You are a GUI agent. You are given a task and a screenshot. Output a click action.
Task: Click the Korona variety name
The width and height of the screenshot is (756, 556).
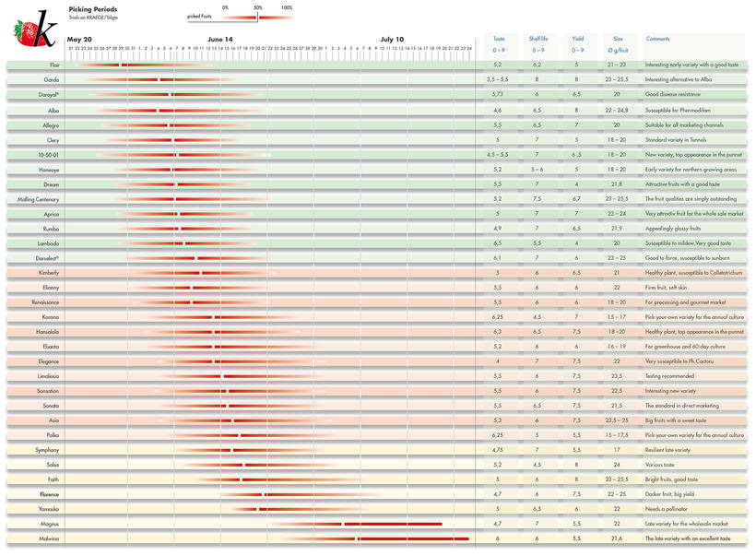point(51,317)
